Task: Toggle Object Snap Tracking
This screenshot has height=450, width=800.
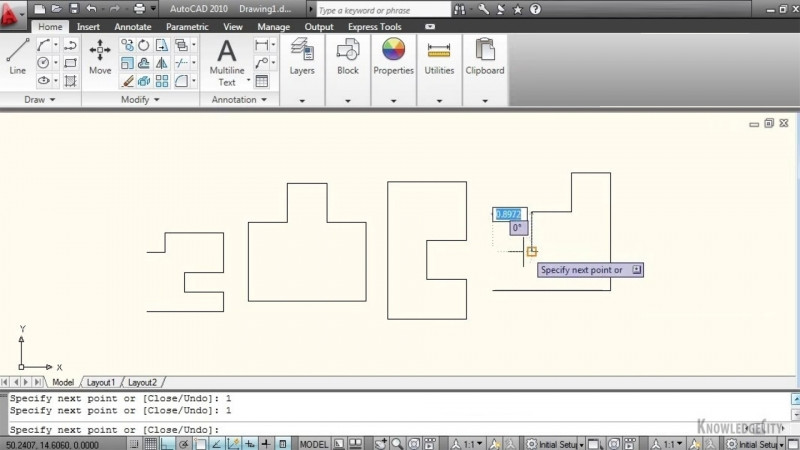Action: point(216,444)
